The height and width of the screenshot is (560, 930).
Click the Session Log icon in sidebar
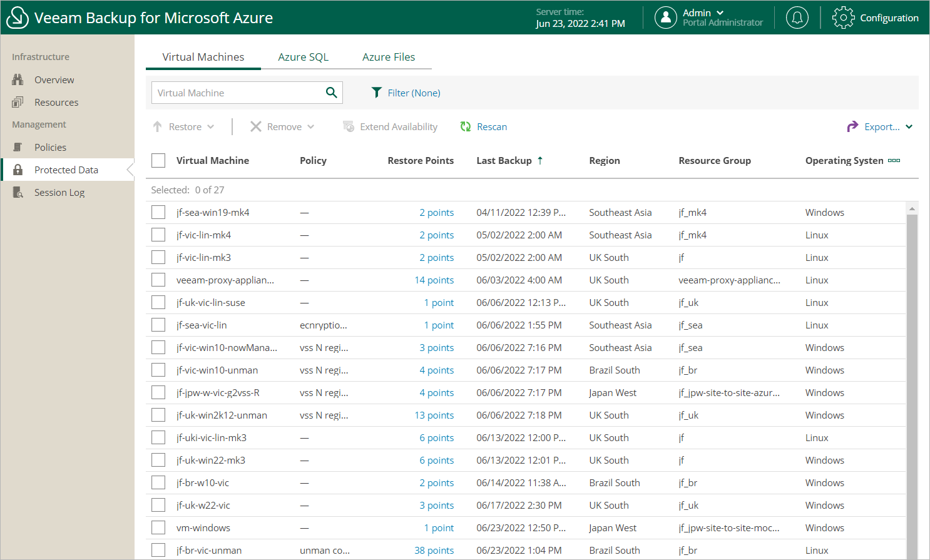[18, 193]
